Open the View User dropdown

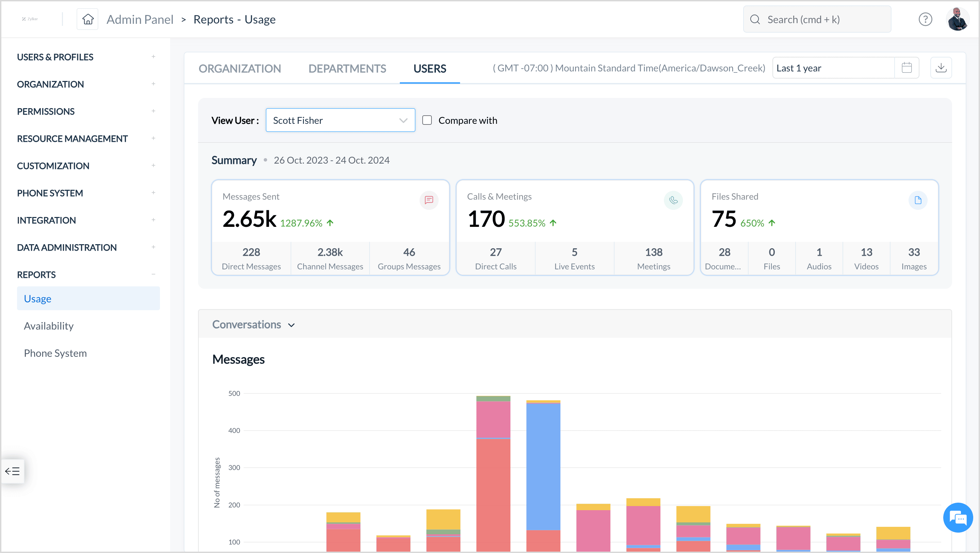[x=340, y=120]
